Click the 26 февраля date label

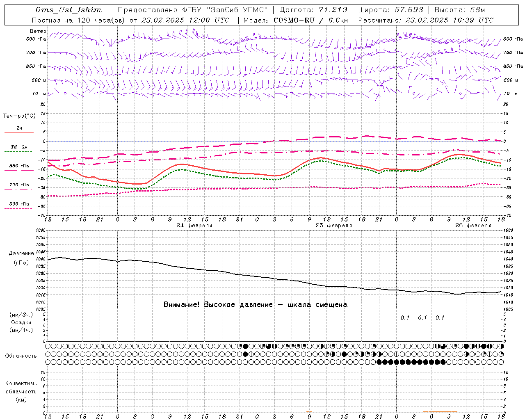click(x=473, y=226)
